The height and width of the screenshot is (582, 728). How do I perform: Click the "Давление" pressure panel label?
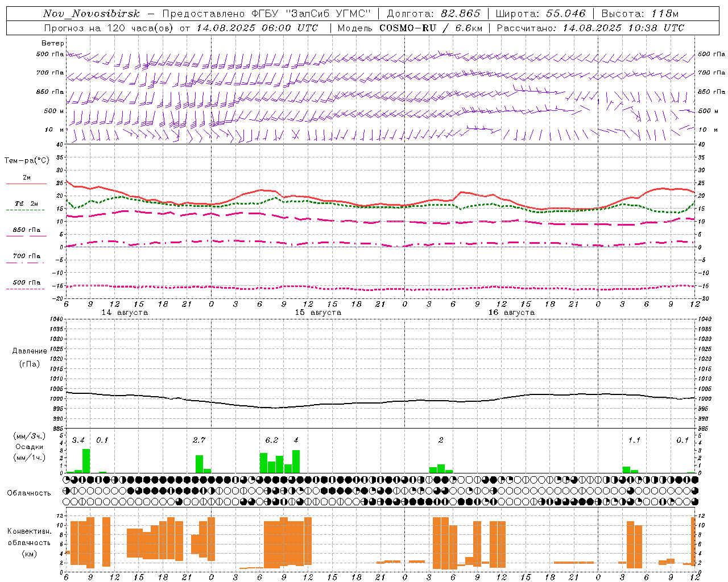[30, 351]
